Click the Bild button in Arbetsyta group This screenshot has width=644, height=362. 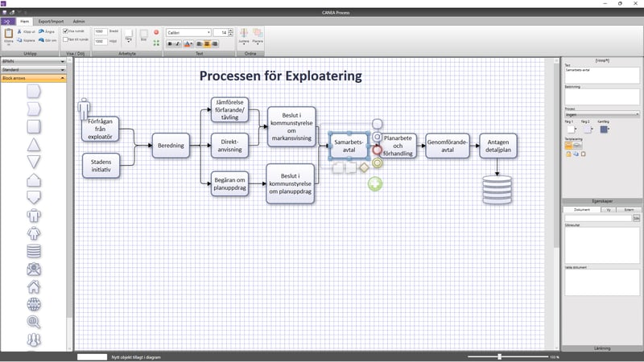tap(144, 35)
